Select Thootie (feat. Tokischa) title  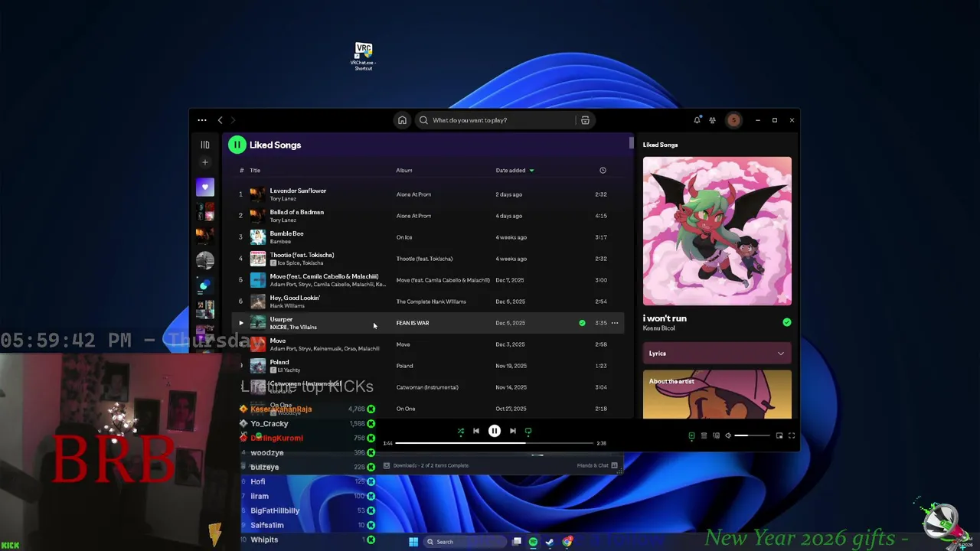click(x=302, y=255)
